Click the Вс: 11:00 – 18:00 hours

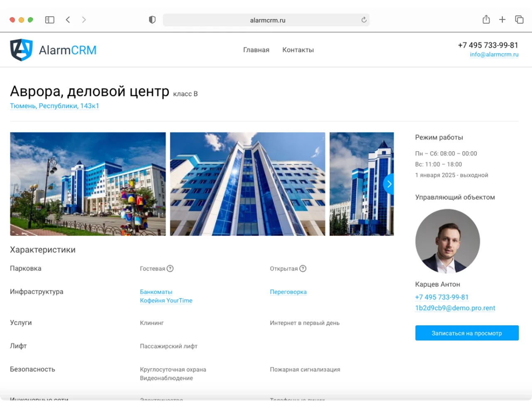[438, 164]
